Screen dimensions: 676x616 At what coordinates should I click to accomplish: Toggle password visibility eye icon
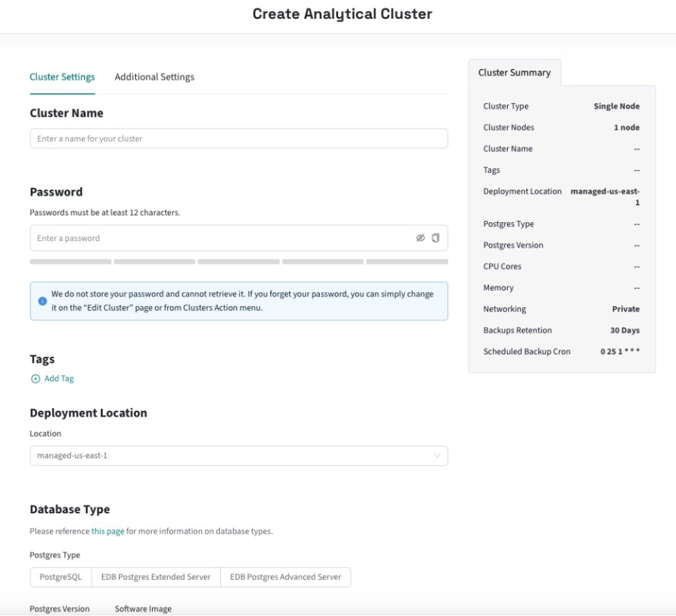(x=421, y=238)
